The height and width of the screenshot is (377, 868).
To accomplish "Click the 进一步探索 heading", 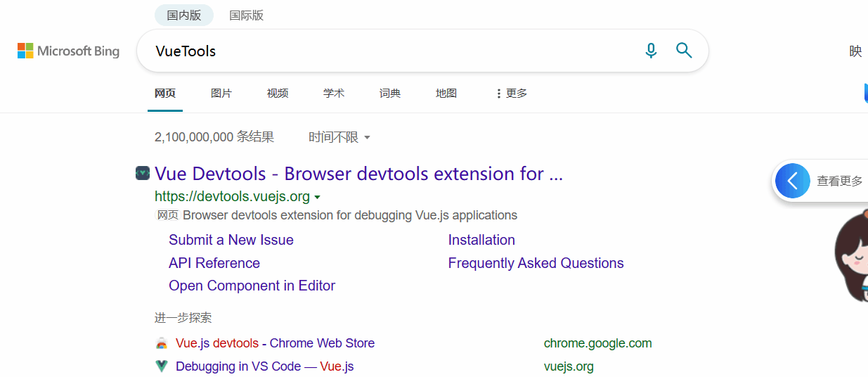I will [x=183, y=318].
